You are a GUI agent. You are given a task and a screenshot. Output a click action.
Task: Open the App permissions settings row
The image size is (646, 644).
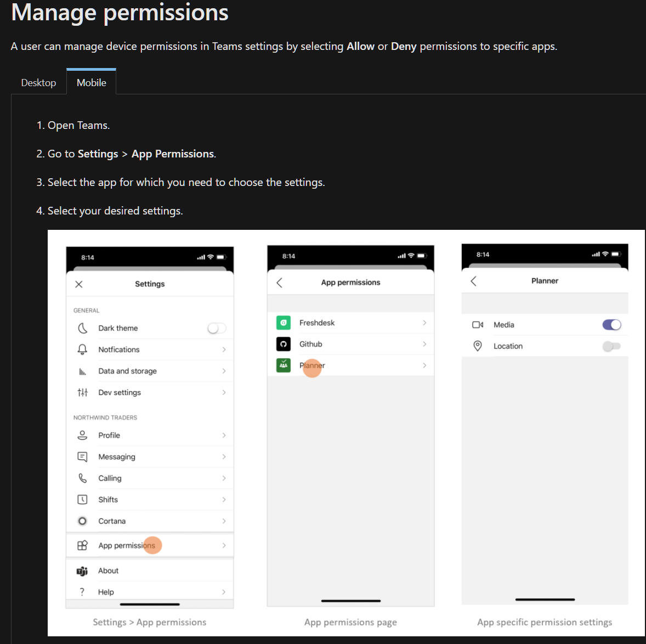150,545
